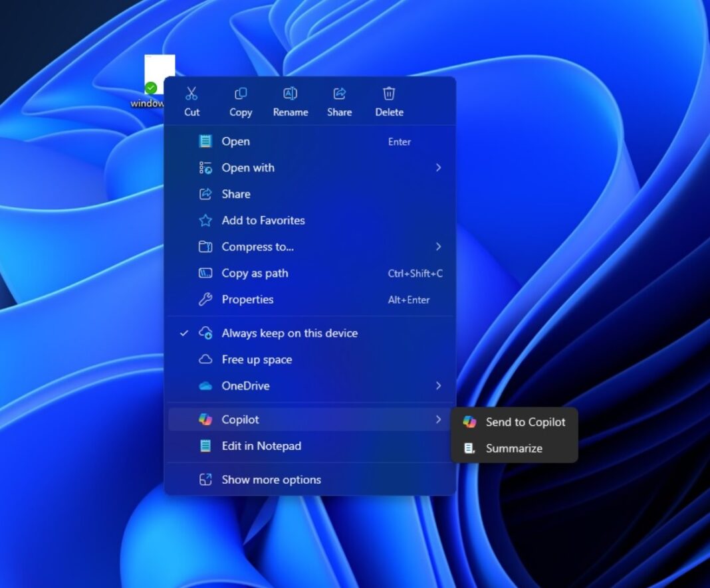
Task: Select Open from the context menu
Action: [236, 141]
